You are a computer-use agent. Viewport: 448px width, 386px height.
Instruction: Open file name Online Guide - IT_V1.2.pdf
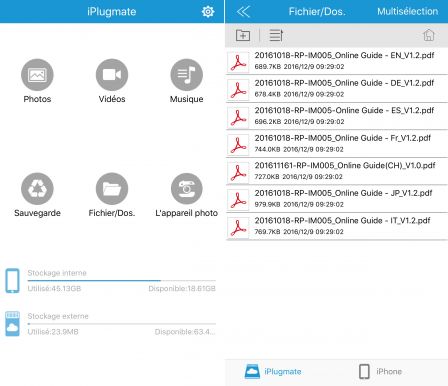tap(342, 221)
